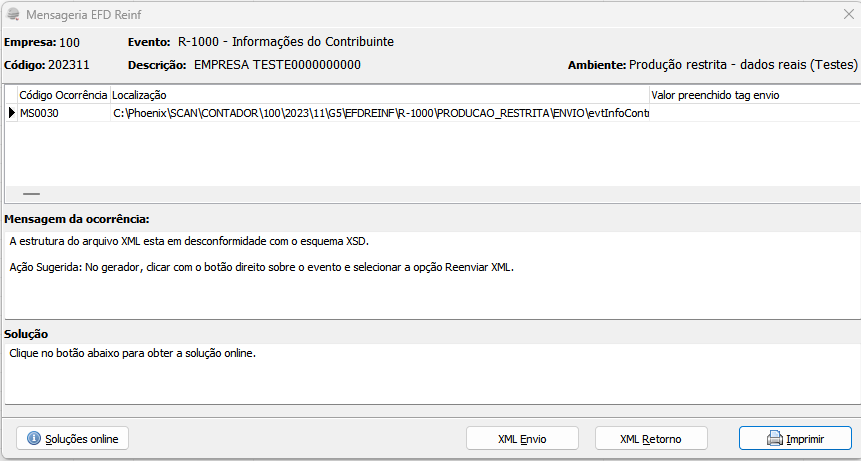Viewport: 861px width, 461px height.
Task: Click inside the Mensagem da ocorrência text box
Action: [x=432, y=274]
